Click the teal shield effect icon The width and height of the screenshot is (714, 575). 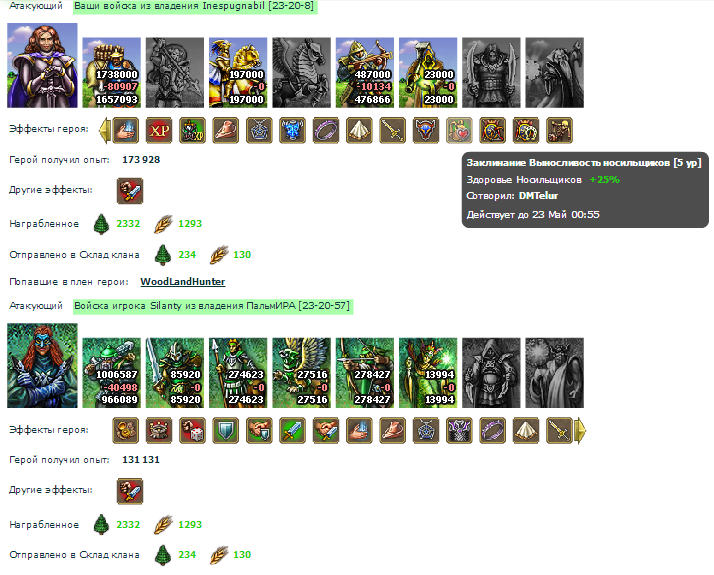click(x=225, y=430)
